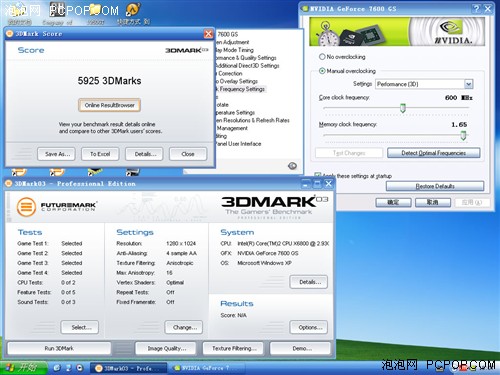This screenshot has height=375, width=500.
Task: Switch to 3DMark03 taskbar item
Action: click(x=128, y=368)
